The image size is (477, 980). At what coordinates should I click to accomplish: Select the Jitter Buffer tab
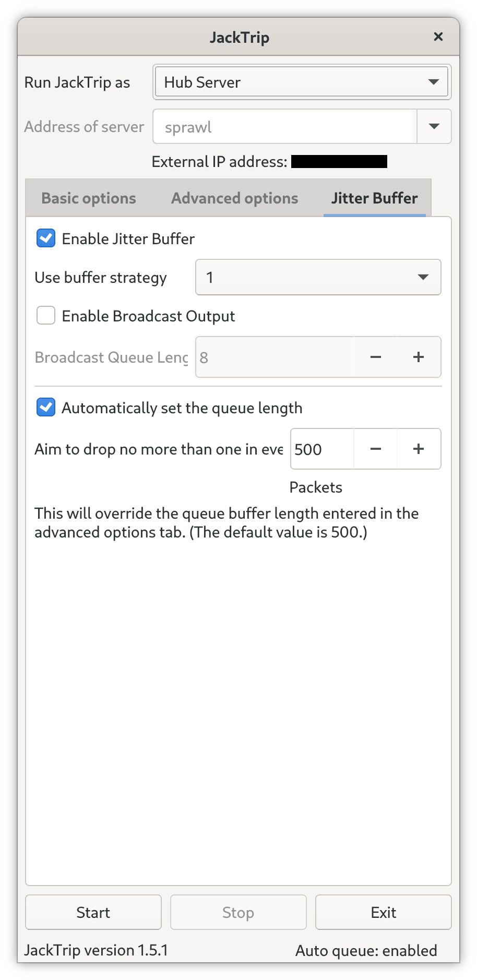(374, 198)
